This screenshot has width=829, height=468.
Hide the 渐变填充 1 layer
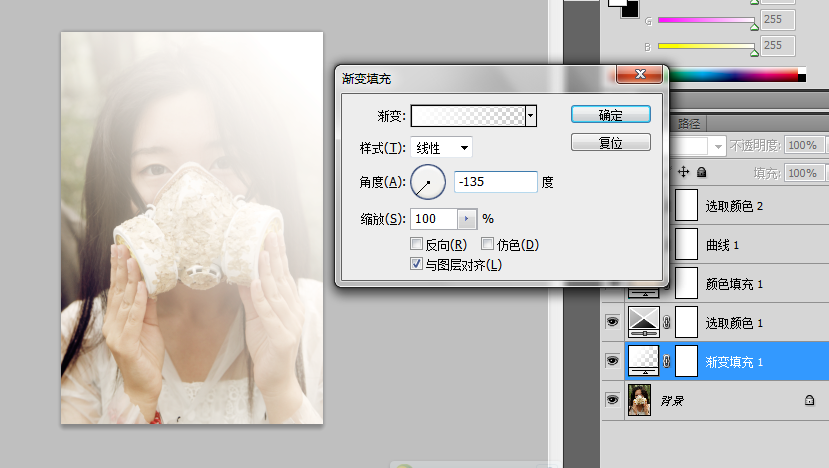coord(612,361)
